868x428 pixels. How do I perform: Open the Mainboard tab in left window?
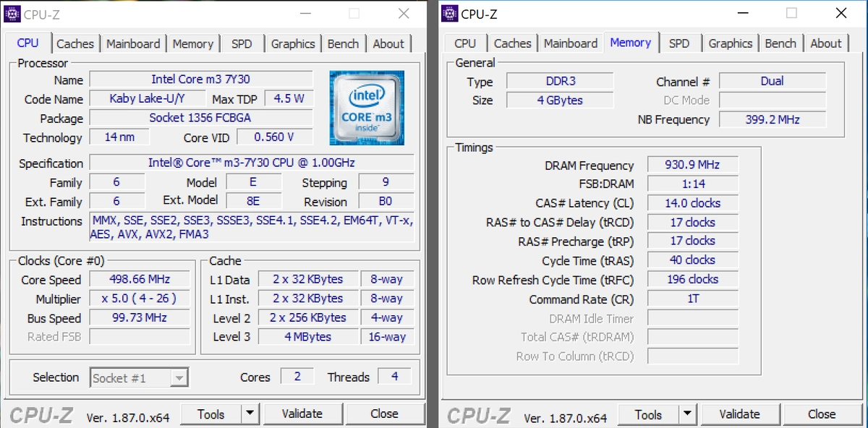133,43
